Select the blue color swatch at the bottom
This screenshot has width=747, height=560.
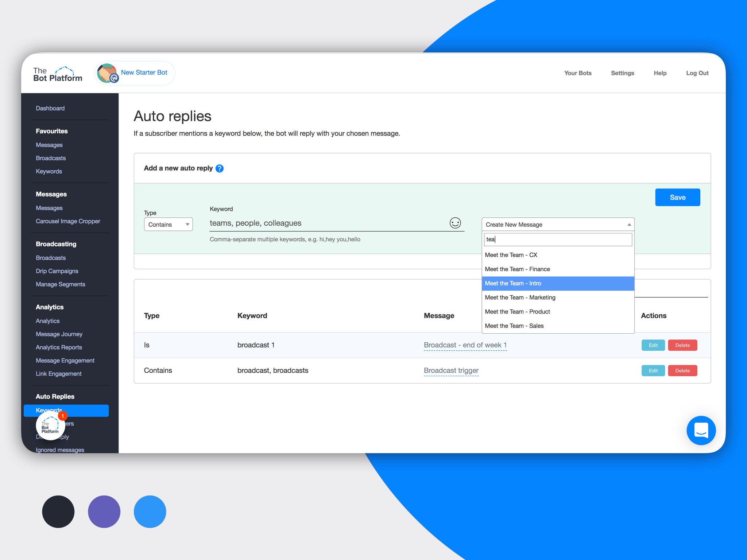(150, 512)
